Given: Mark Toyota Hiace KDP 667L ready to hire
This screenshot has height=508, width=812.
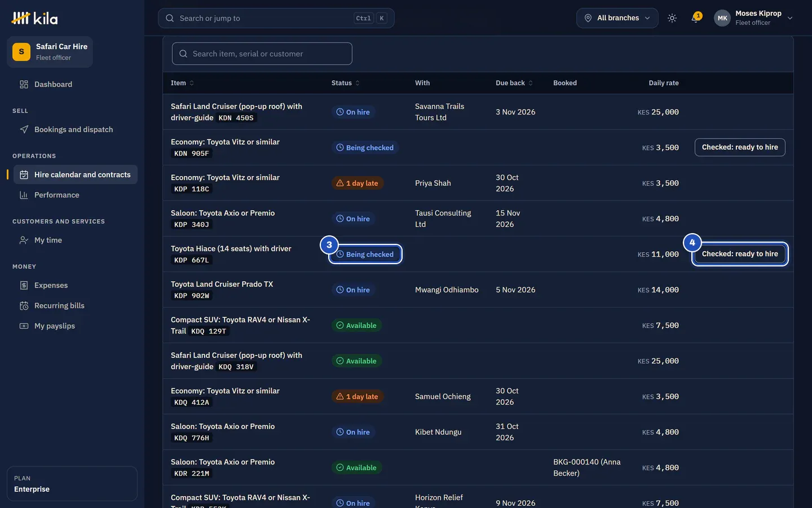Looking at the screenshot, I should pos(740,254).
